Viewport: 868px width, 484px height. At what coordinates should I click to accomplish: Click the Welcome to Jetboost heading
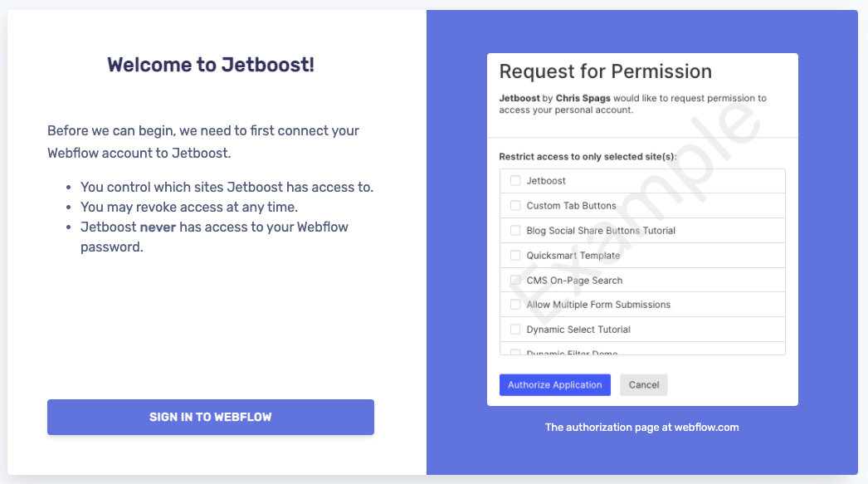pyautogui.click(x=211, y=65)
